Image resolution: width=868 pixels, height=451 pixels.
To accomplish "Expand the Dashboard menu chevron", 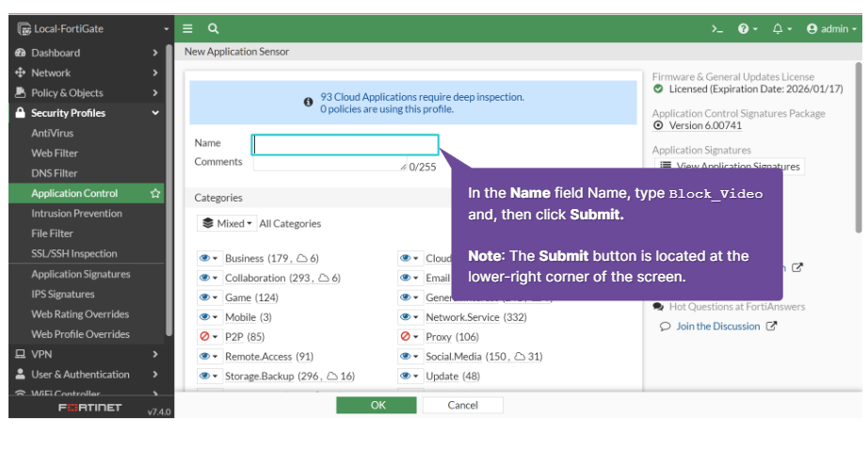I will point(155,53).
